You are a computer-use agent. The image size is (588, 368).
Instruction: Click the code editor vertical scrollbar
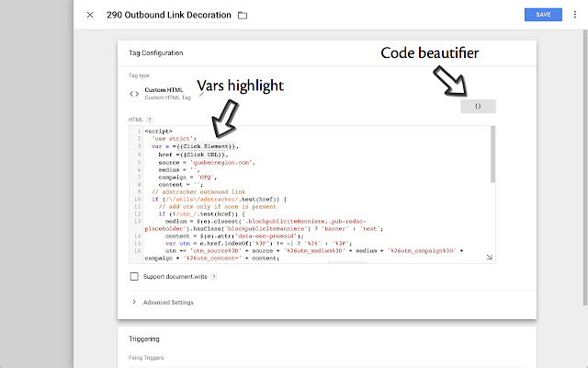[492, 155]
